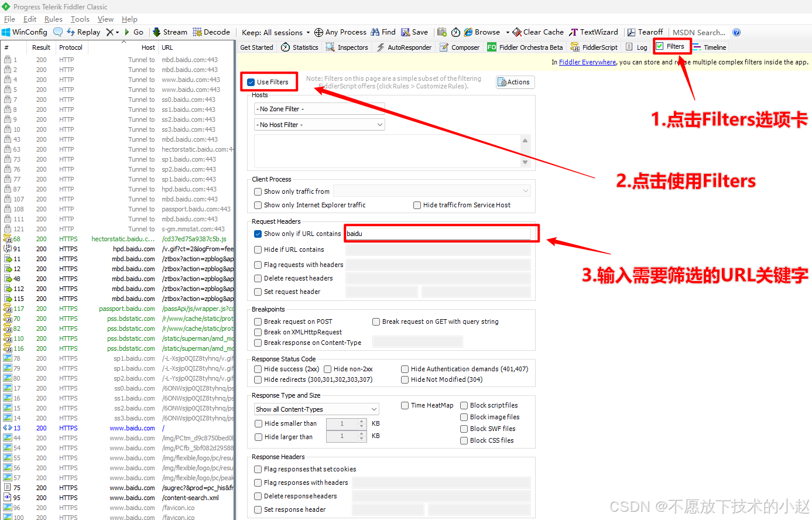Click the Replay toolbar button
The image size is (812, 520).
(x=83, y=32)
